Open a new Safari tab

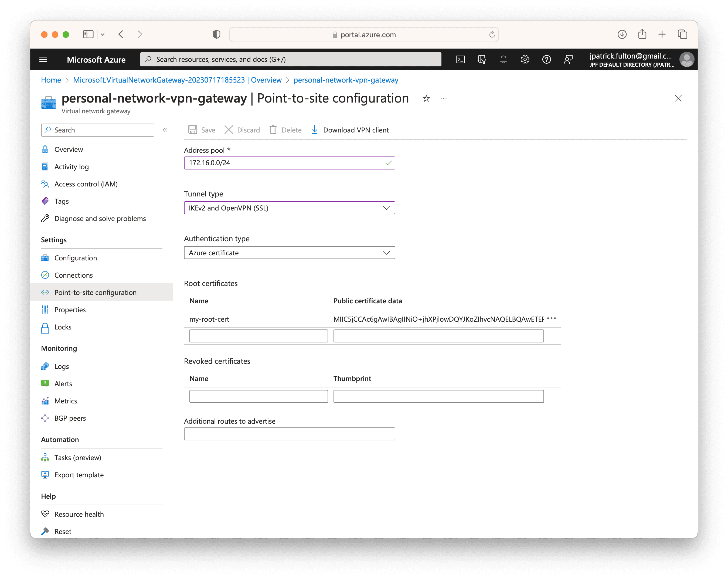point(662,34)
